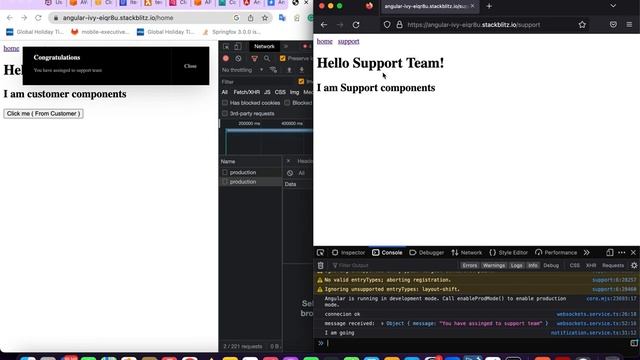Toggle the Errors filter in the Firefox console
Image resolution: width=640 pixels, height=360 pixels.
pos(469,265)
